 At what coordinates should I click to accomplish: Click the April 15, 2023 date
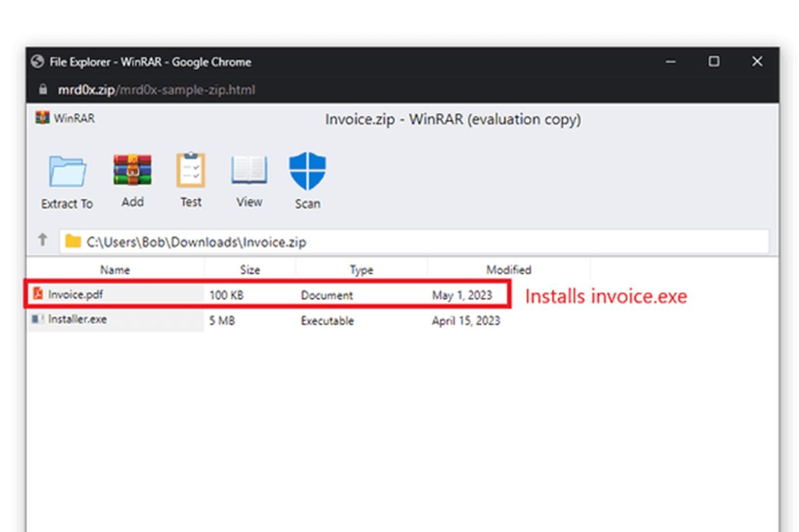pyautogui.click(x=466, y=321)
